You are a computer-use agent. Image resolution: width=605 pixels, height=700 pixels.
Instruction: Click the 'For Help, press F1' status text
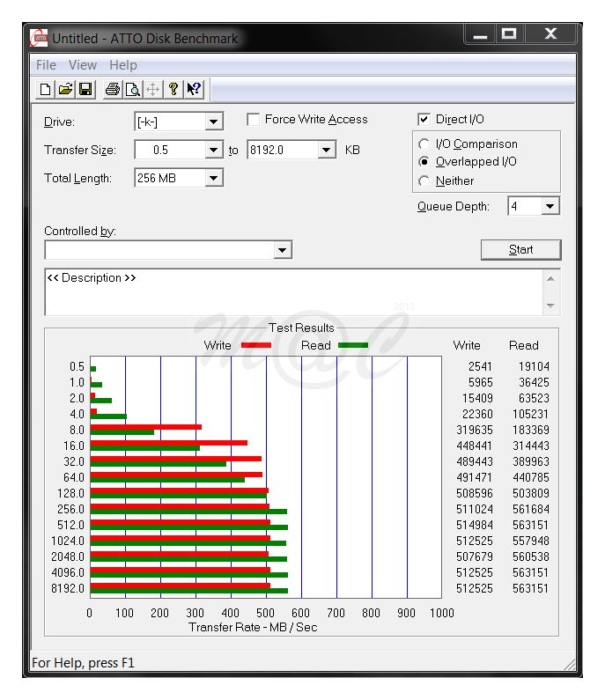pos(83,663)
